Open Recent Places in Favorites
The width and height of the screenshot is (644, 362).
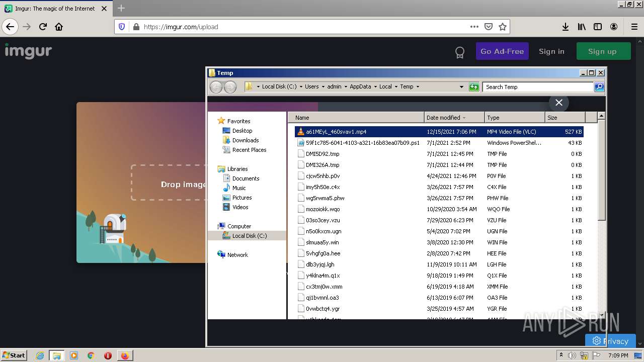[249, 150]
